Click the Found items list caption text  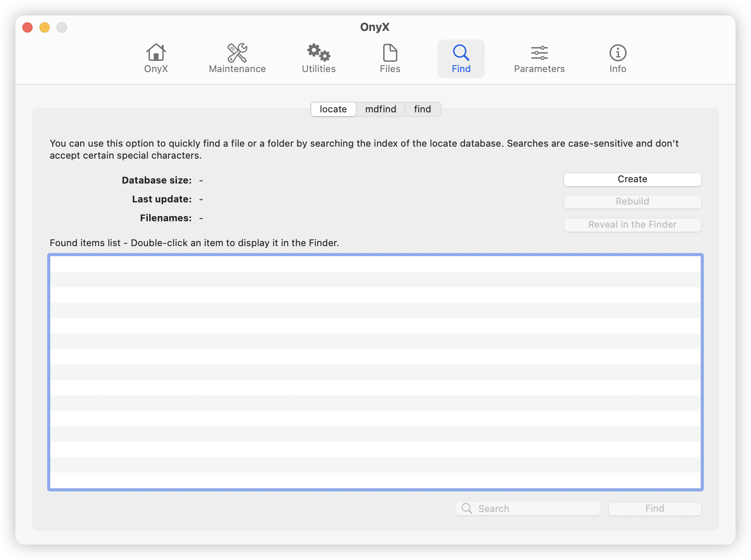tap(194, 243)
